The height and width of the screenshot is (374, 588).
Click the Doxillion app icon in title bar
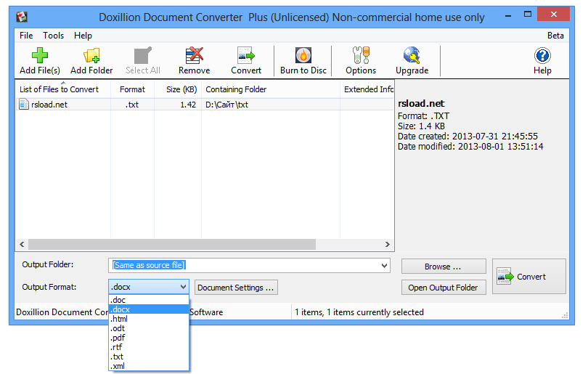[x=21, y=17]
